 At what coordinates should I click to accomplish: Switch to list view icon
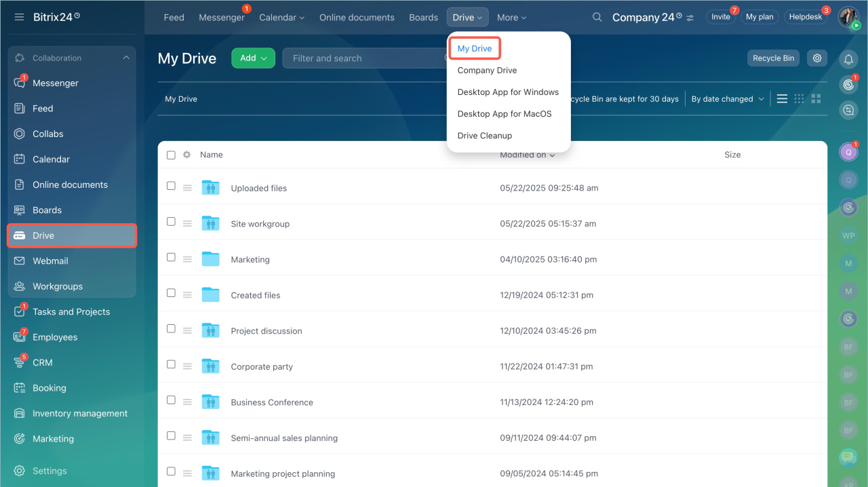click(782, 99)
